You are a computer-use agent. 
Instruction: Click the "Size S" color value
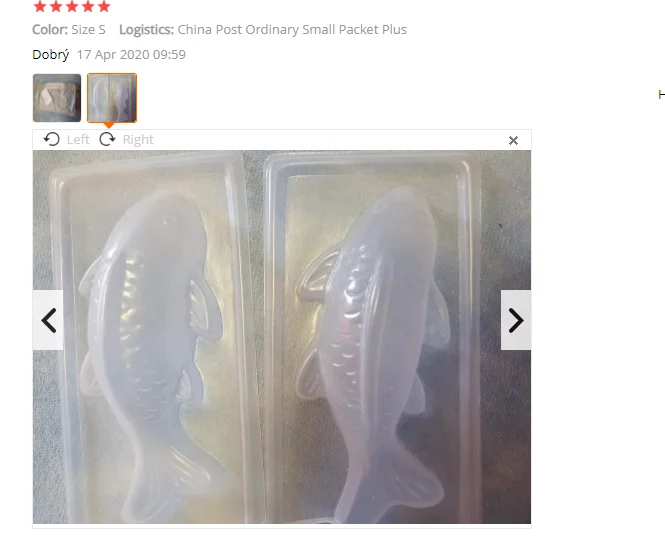pyautogui.click(x=88, y=30)
